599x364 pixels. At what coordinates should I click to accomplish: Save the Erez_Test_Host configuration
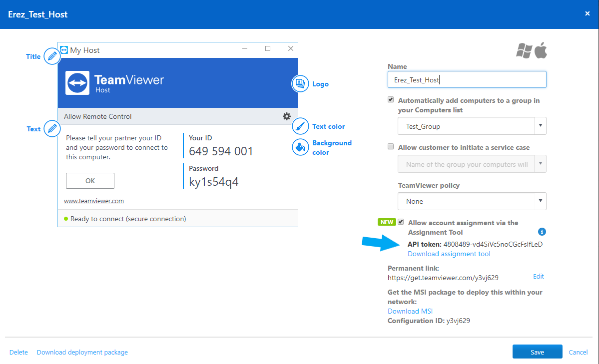(537, 352)
